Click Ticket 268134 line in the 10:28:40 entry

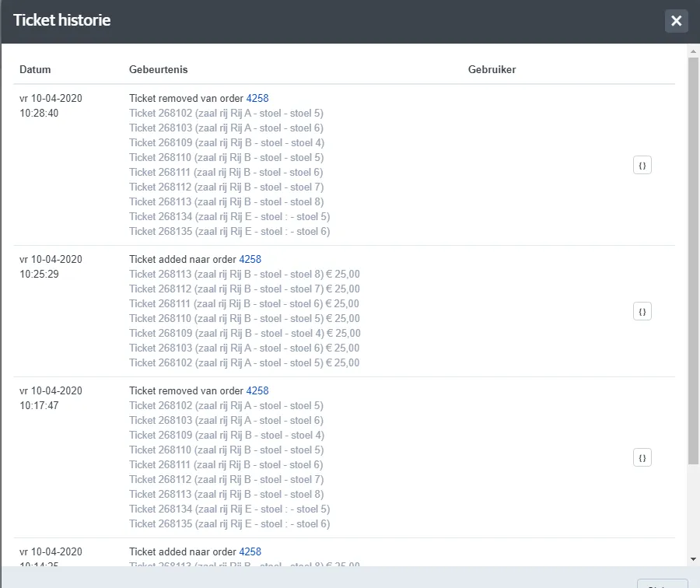[229, 216]
